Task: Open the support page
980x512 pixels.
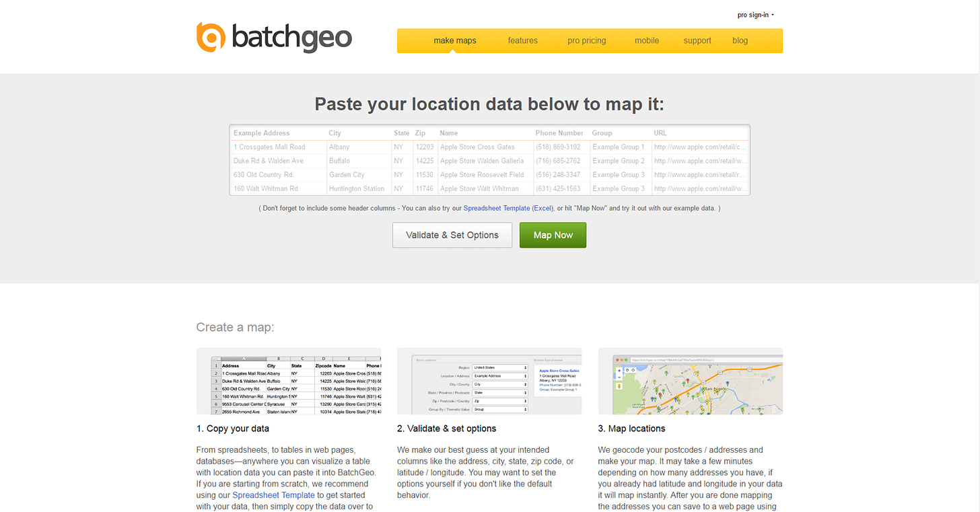Action: [x=697, y=40]
